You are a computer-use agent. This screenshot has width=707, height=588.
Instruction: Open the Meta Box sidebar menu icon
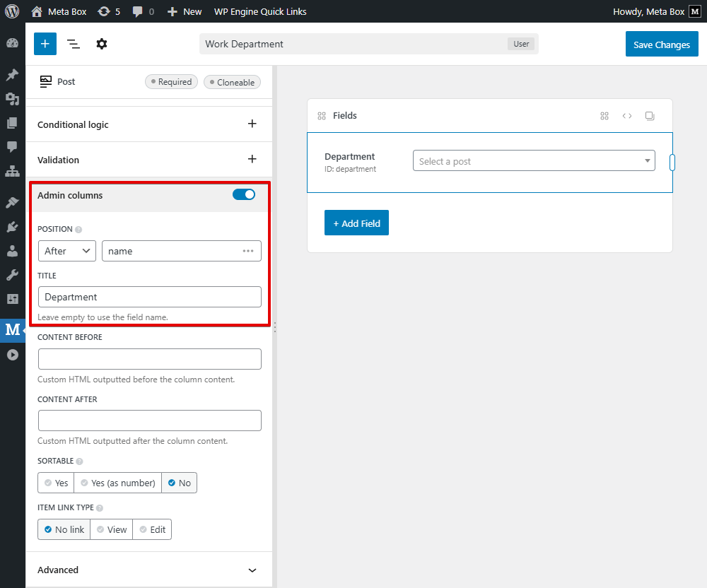point(13,329)
